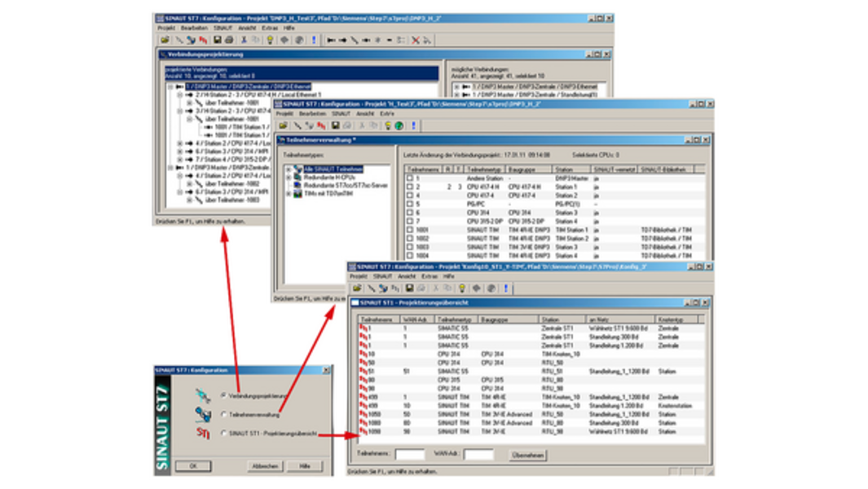Click red ST1 icon in top window toolbar
Image resolution: width=868 pixels, height=489 pixels.
pos(203,40)
